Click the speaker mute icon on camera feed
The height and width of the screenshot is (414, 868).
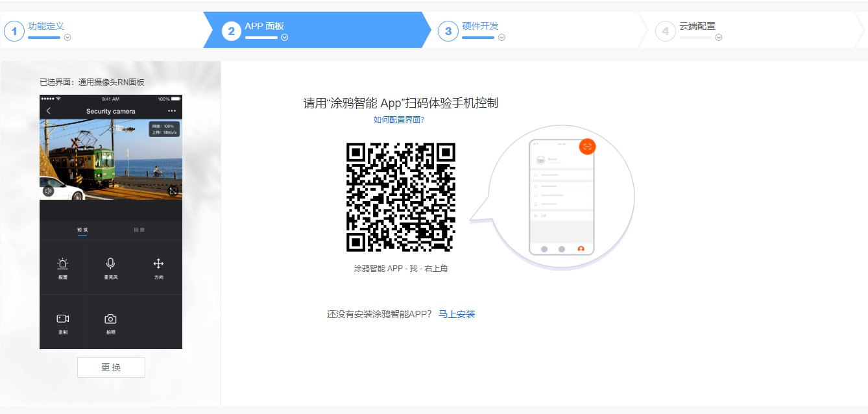48,191
